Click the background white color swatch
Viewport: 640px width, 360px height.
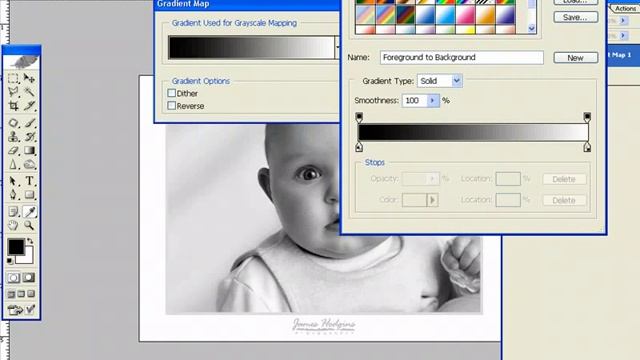[x=28, y=258]
